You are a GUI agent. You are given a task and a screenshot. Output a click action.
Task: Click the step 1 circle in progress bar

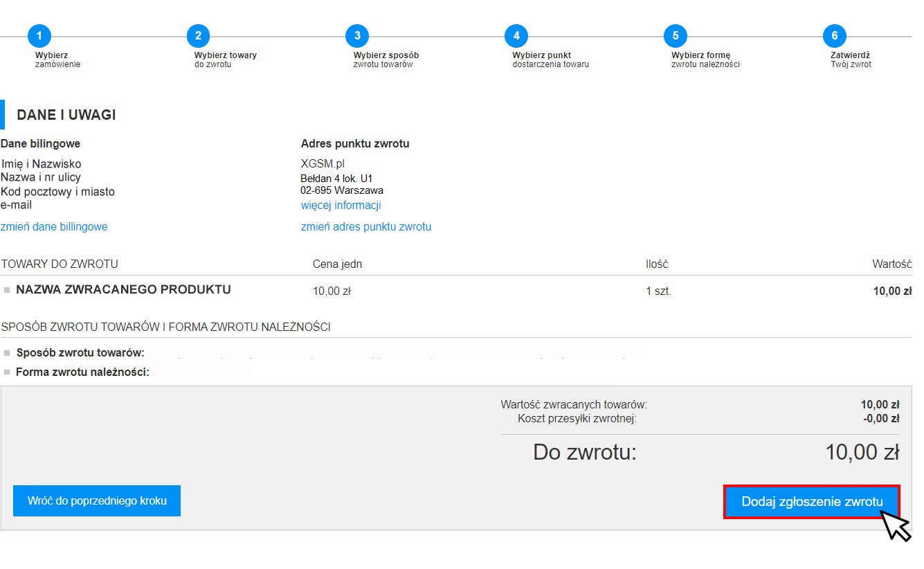(x=39, y=36)
